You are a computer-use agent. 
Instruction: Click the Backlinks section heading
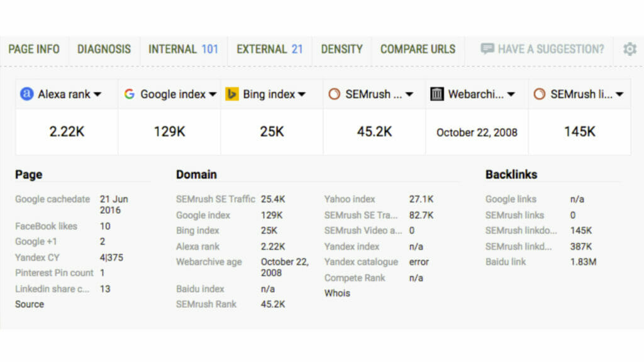511,175
